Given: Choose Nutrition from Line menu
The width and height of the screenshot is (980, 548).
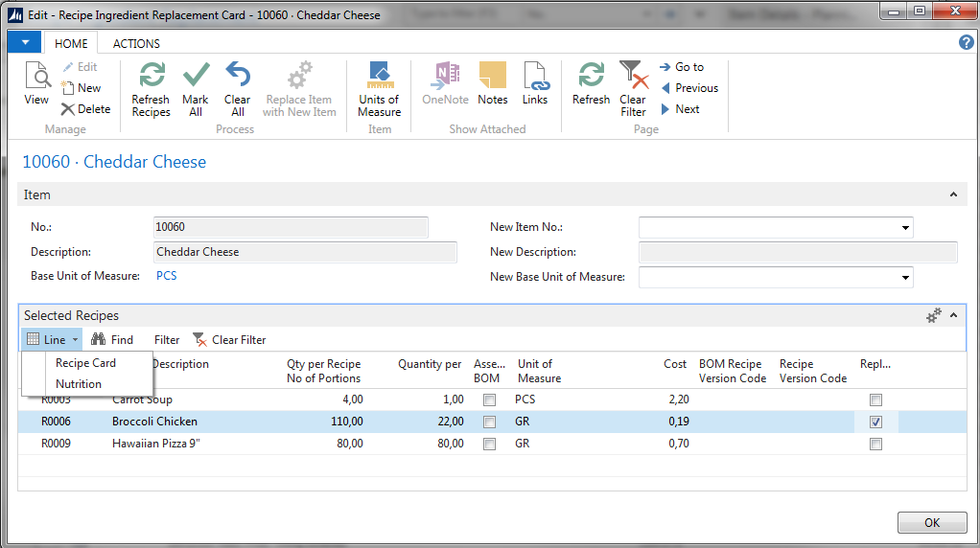Looking at the screenshot, I should (79, 384).
